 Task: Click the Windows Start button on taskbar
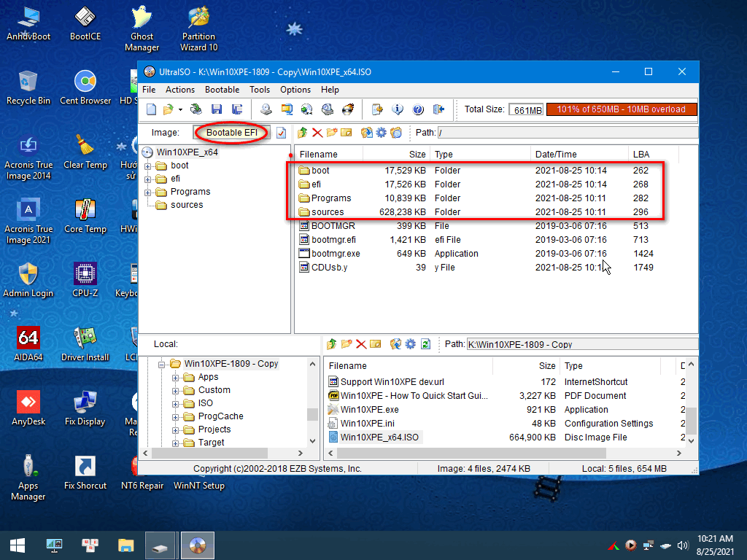pos(18,545)
